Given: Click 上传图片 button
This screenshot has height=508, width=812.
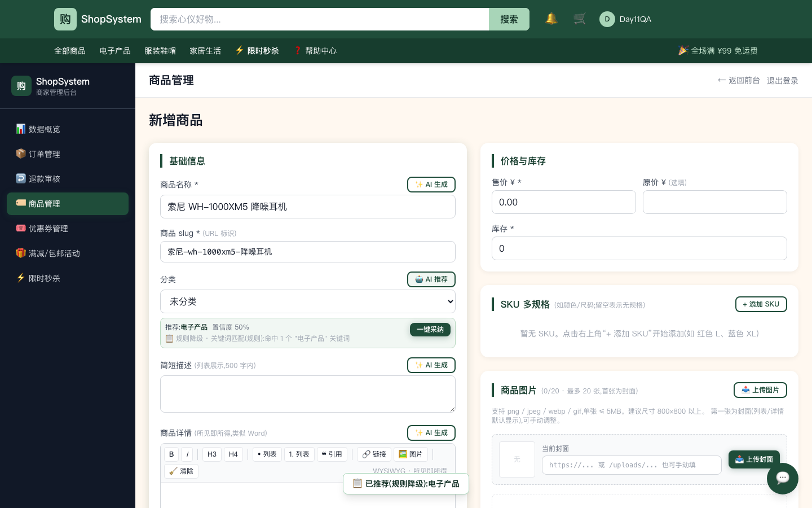Looking at the screenshot, I should 760,390.
